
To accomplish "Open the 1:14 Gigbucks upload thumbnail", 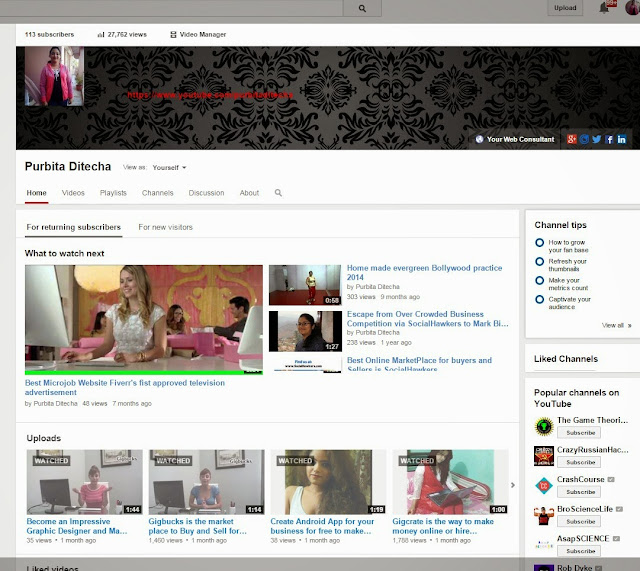I will 206,482.
